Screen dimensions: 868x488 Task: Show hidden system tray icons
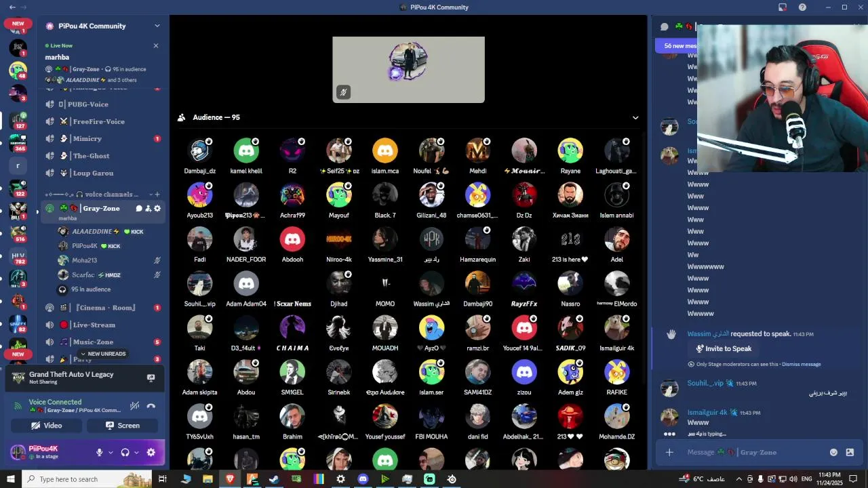pyautogui.click(x=738, y=479)
